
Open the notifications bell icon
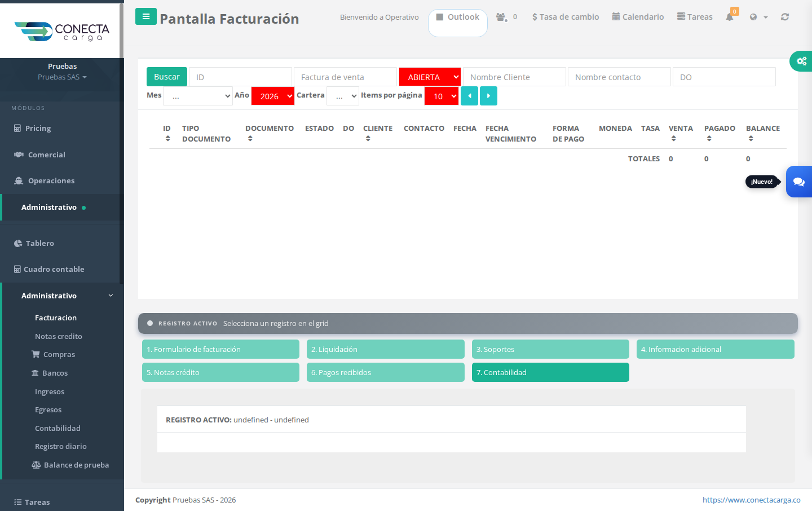click(x=730, y=17)
